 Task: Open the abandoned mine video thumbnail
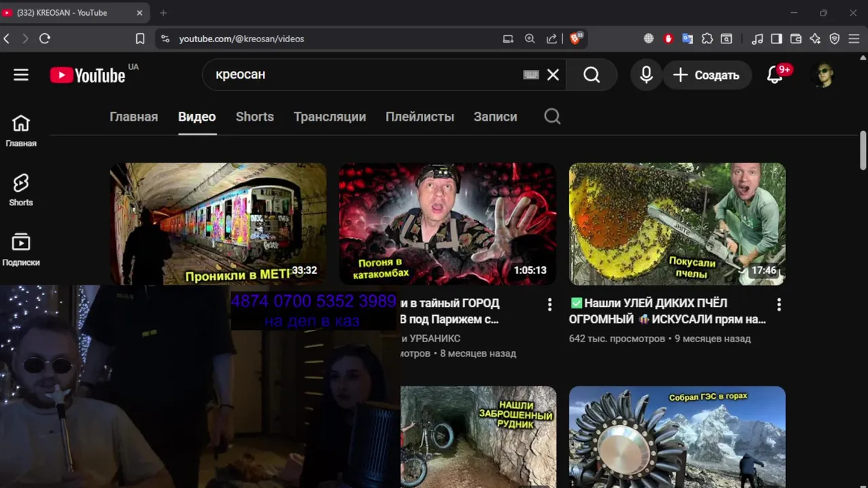(x=478, y=436)
